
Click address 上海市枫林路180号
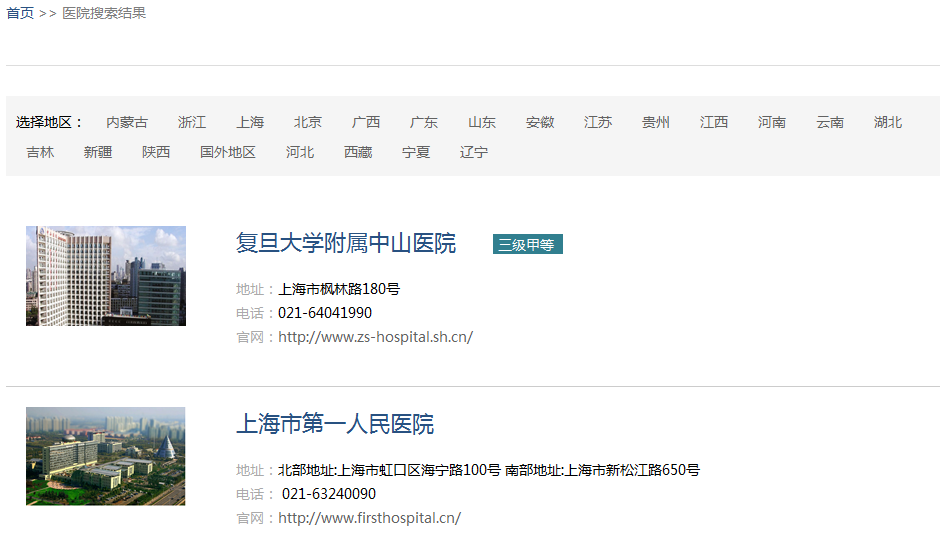pyautogui.click(x=339, y=289)
